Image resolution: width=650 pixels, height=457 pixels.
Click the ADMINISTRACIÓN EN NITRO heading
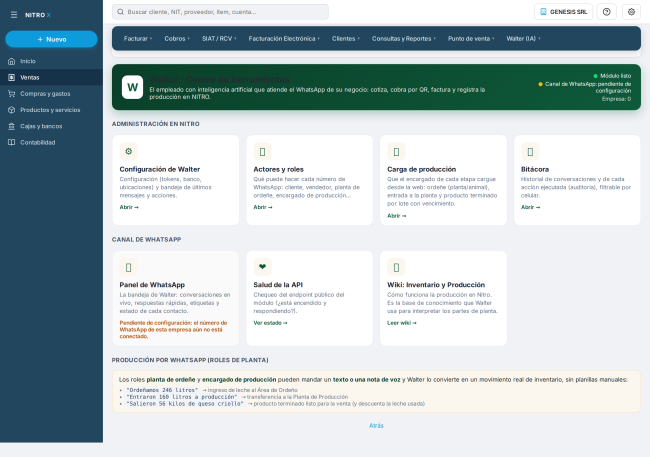pos(155,124)
